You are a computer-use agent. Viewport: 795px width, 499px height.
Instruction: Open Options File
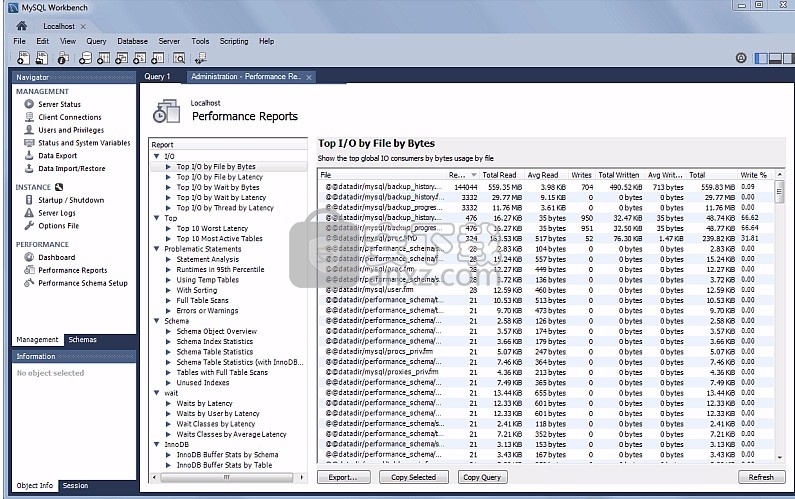pyautogui.click(x=58, y=226)
